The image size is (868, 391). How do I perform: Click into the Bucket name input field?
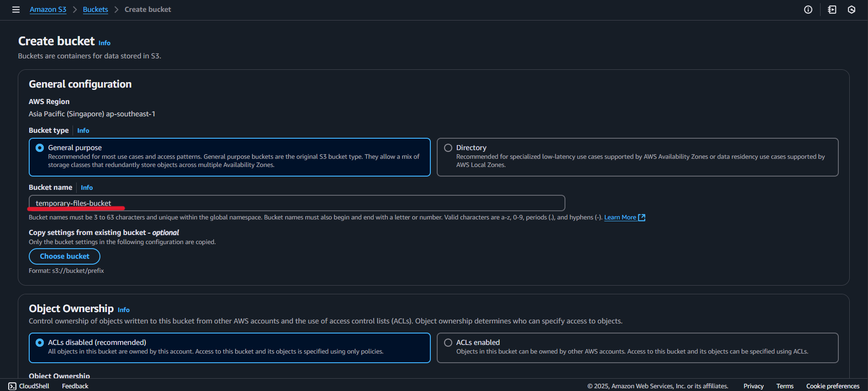click(297, 203)
